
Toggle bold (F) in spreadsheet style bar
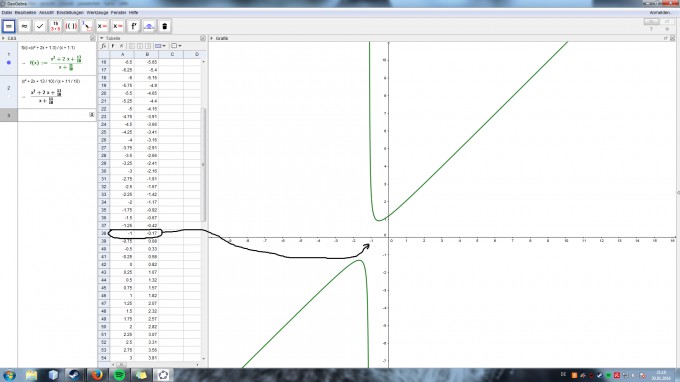tap(113, 46)
